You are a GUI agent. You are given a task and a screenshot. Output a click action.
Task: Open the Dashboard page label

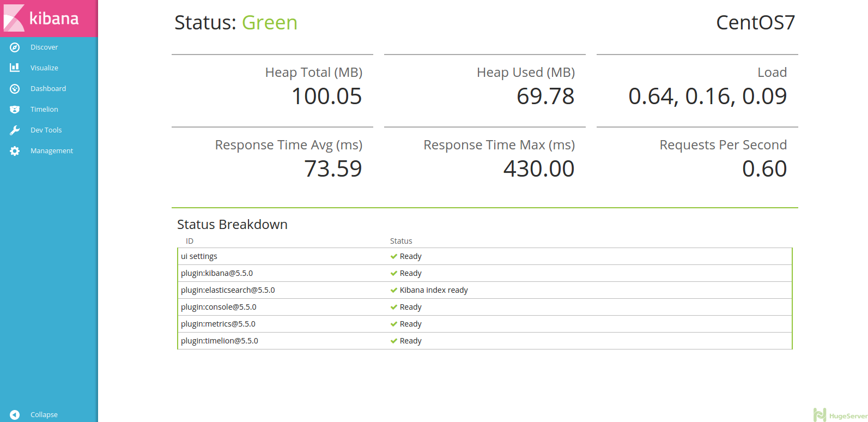pos(48,89)
